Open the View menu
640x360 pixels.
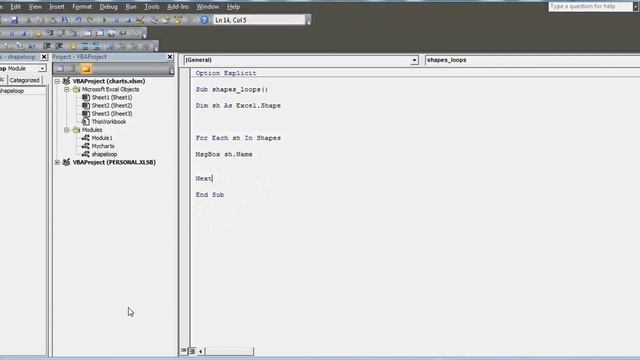point(35,7)
